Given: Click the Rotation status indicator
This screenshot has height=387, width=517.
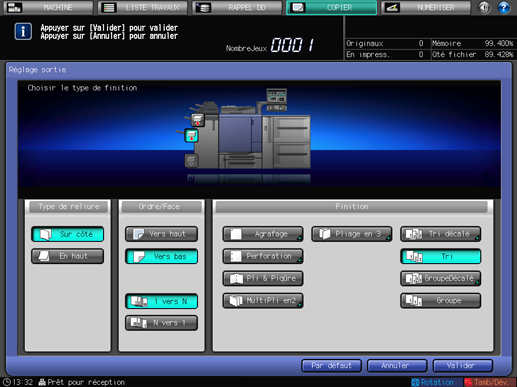Looking at the screenshot, I should click(x=433, y=382).
